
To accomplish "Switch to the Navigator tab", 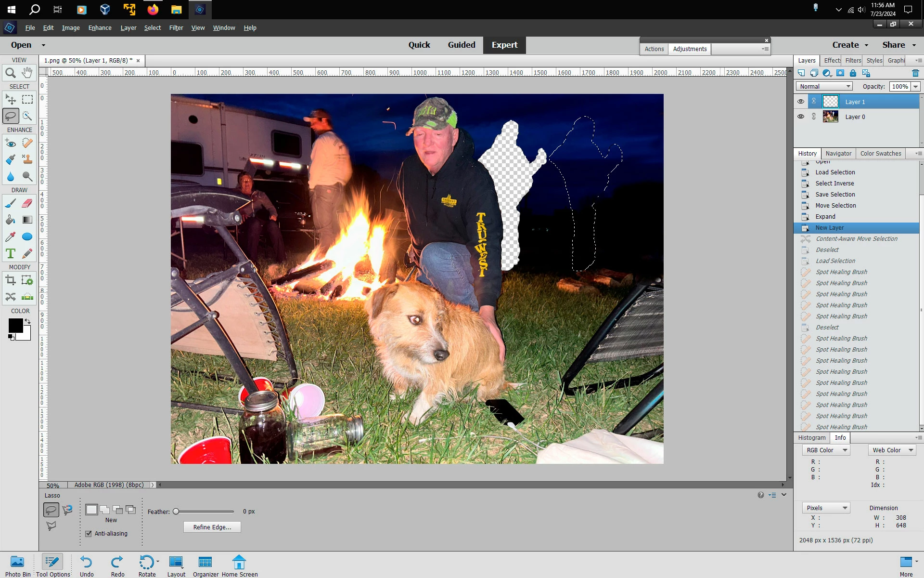I will coord(838,154).
